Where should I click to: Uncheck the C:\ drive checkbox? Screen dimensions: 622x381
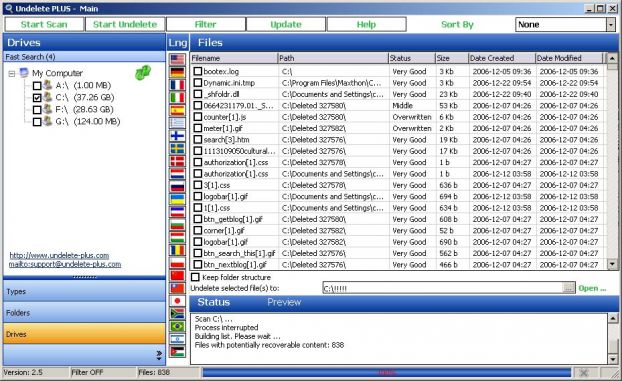37,98
